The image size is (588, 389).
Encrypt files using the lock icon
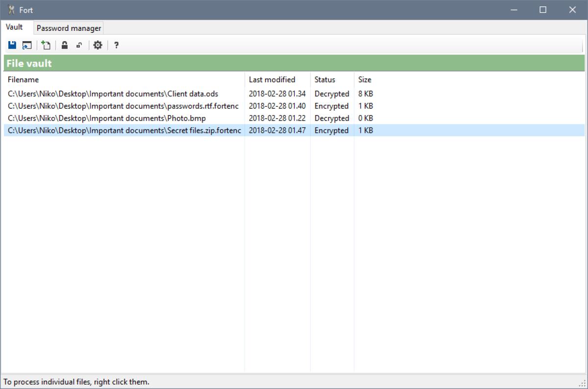[x=64, y=45]
